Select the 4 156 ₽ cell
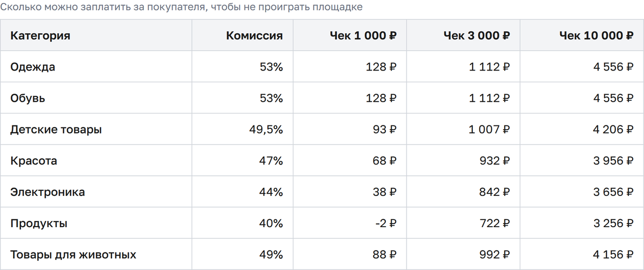This screenshot has width=644, height=270. [x=613, y=254]
